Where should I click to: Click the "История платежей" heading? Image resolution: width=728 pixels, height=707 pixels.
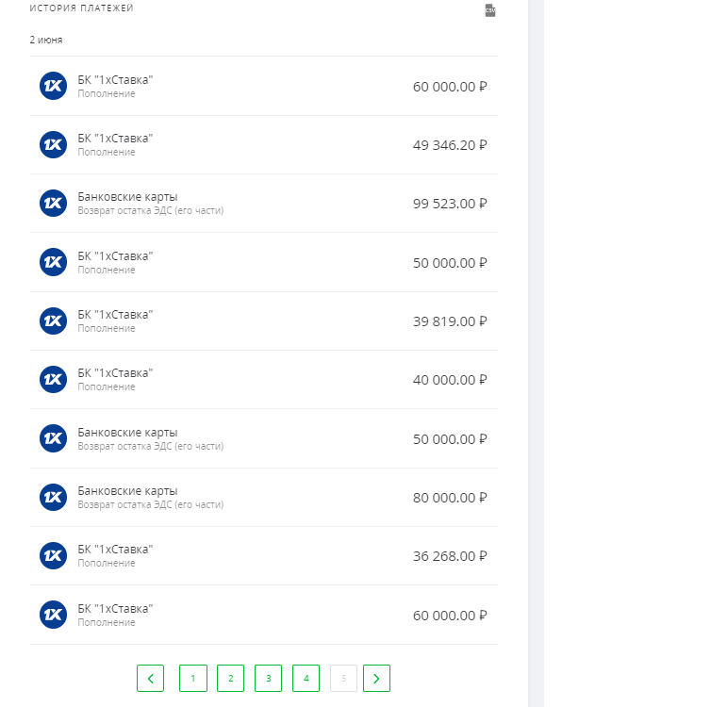point(81,8)
